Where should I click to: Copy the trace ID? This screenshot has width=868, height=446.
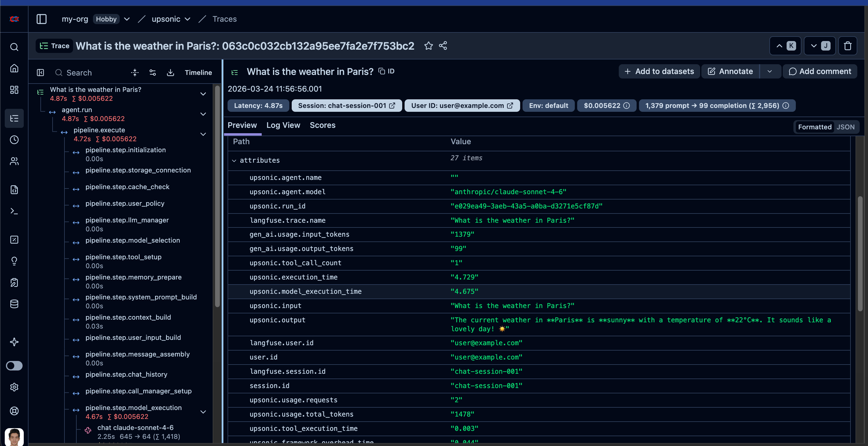386,71
